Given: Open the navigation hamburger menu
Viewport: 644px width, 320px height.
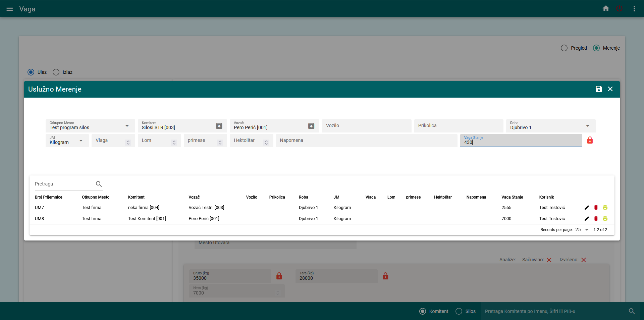Looking at the screenshot, I should [x=9, y=9].
